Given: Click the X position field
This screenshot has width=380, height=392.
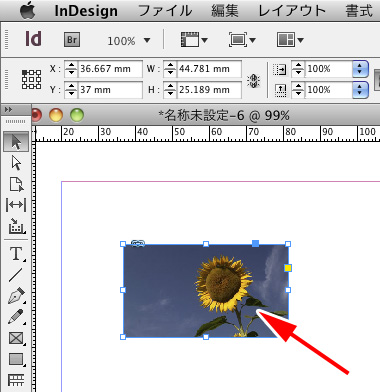Looking at the screenshot, I should pos(110,69).
